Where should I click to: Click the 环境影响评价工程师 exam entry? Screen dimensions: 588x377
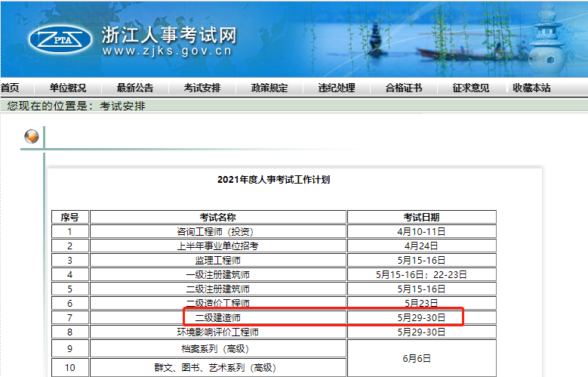tap(218, 332)
